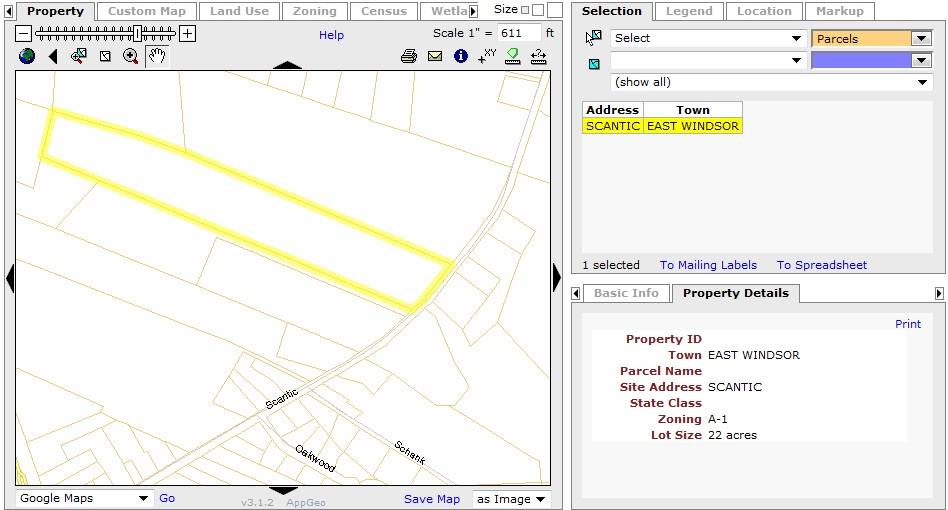
Task: Pan the map north with top arrow
Action: (287, 65)
